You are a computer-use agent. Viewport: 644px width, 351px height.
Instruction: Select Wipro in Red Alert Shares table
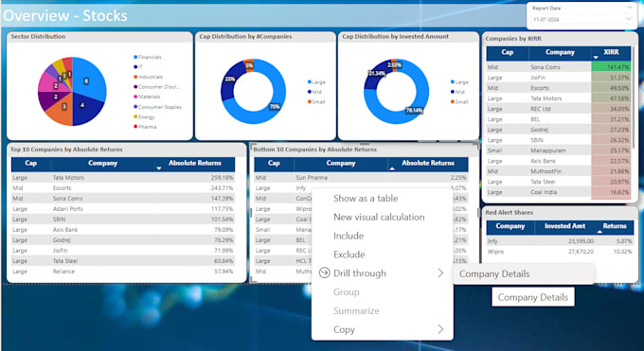495,252
